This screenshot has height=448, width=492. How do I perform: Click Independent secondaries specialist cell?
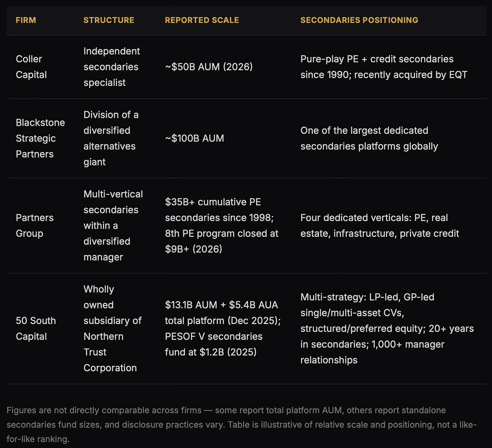112,67
